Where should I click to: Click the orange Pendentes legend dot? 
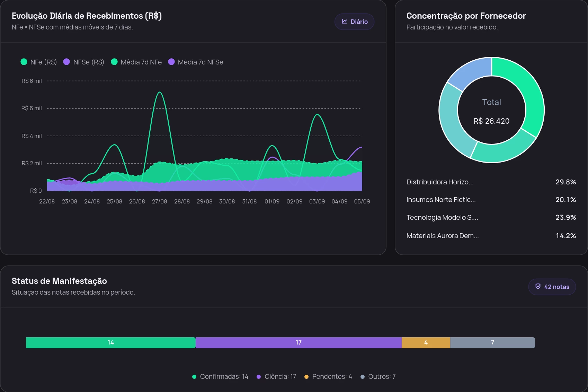click(x=306, y=377)
